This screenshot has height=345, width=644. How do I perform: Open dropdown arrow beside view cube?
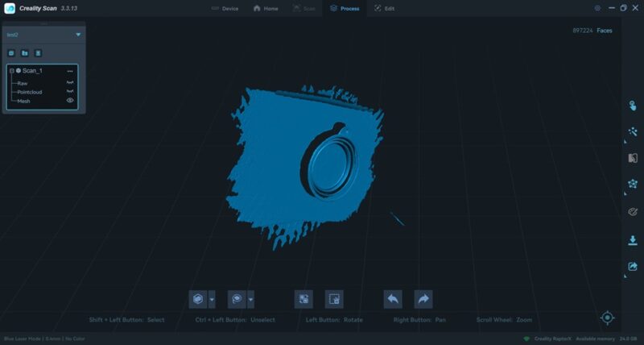point(212,299)
